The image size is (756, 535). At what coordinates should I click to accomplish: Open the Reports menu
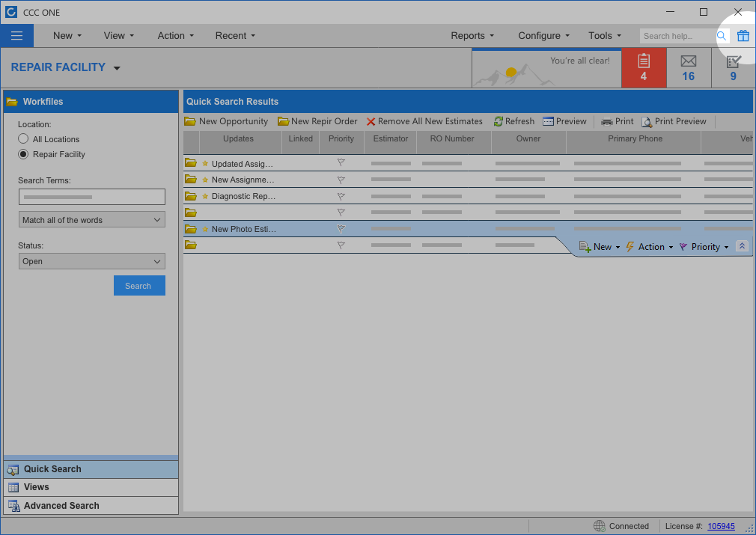tap(472, 36)
